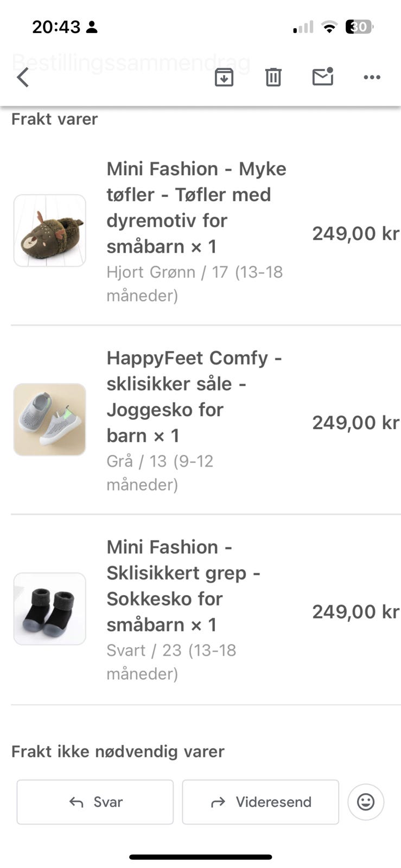The width and height of the screenshot is (401, 868).
Task: Tap the Mini Fashion Myke tøfler title
Action: click(x=195, y=207)
